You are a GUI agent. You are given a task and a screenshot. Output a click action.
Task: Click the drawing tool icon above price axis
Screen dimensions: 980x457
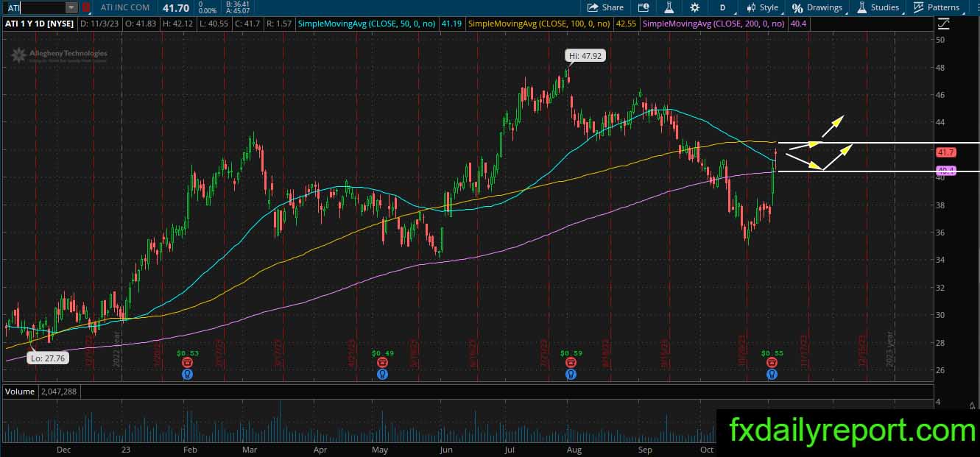point(943,24)
